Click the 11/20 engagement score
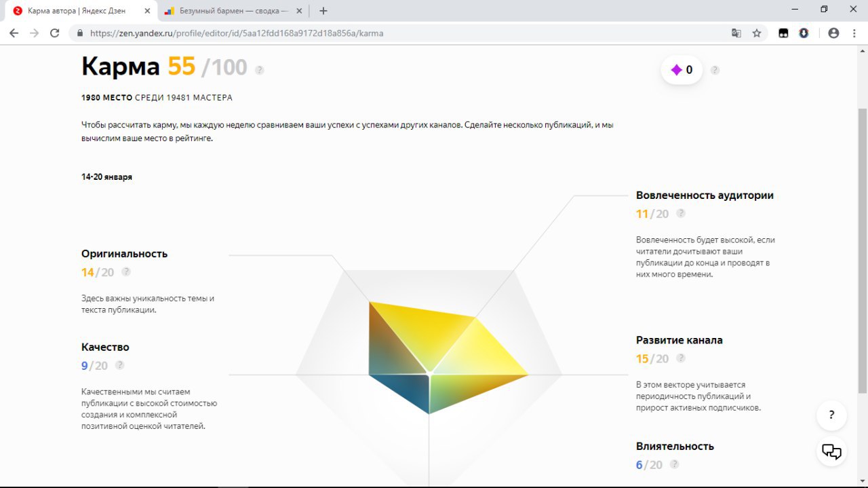Image resolution: width=868 pixels, height=488 pixels. (652, 214)
